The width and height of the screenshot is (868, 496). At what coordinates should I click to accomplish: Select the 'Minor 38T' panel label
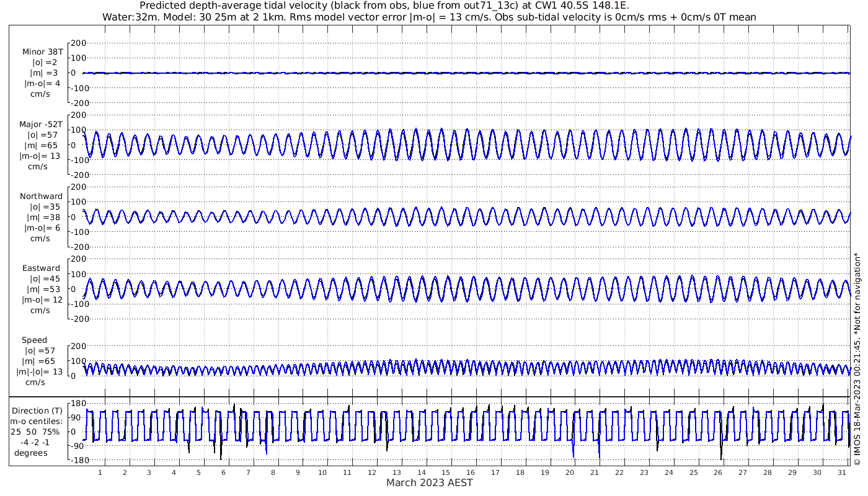tap(42, 51)
